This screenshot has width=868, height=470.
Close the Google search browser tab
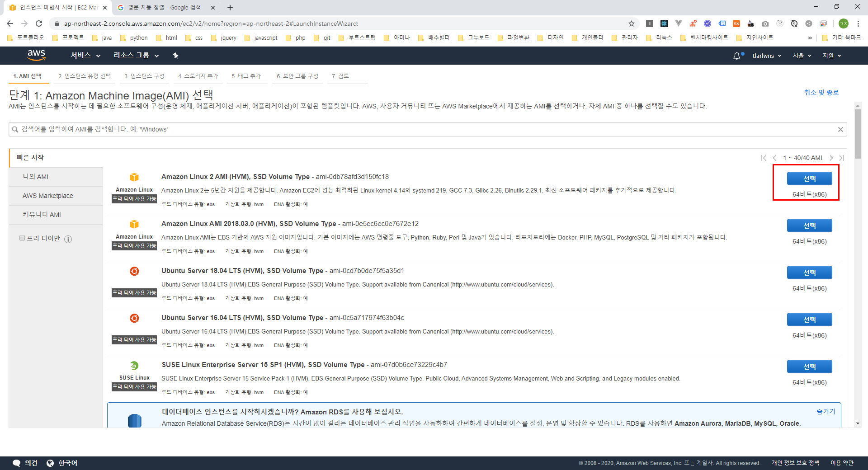[213, 8]
